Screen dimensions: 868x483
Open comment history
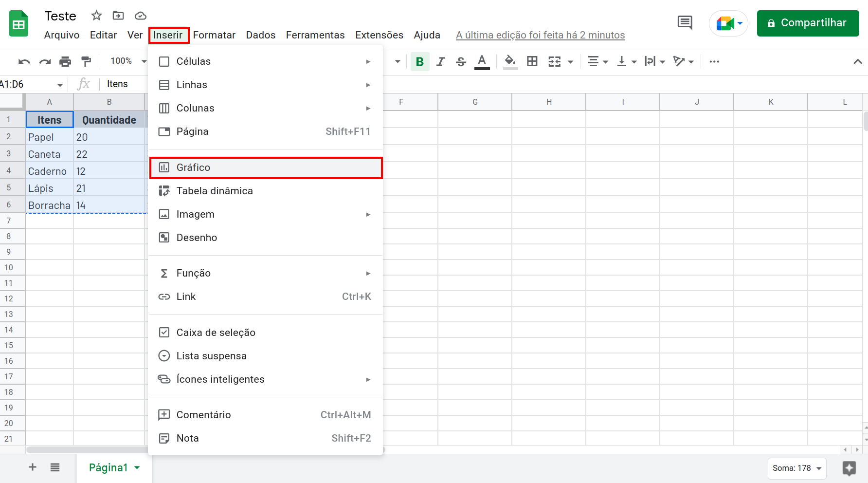coord(684,23)
